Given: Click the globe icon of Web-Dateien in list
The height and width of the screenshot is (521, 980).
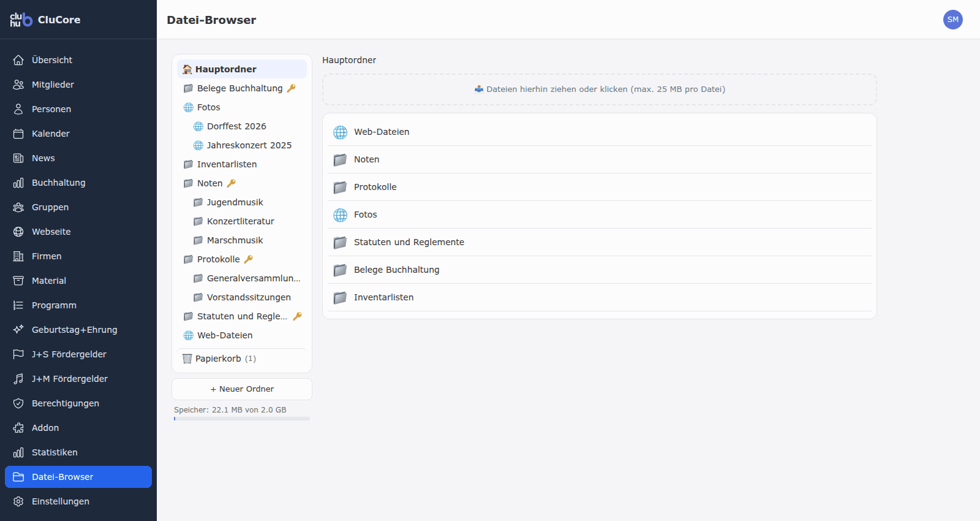Looking at the screenshot, I should point(341,132).
